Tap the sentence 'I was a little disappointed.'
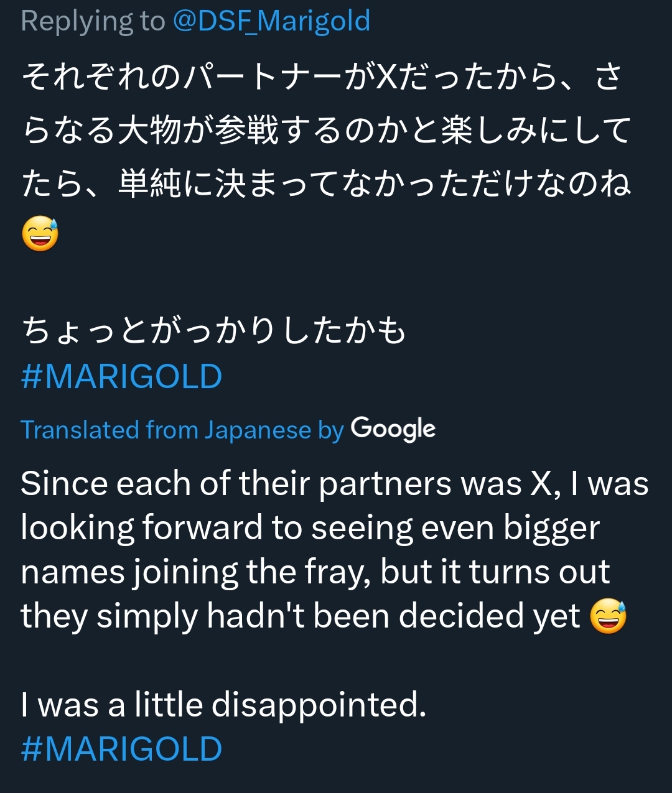 (x=223, y=705)
